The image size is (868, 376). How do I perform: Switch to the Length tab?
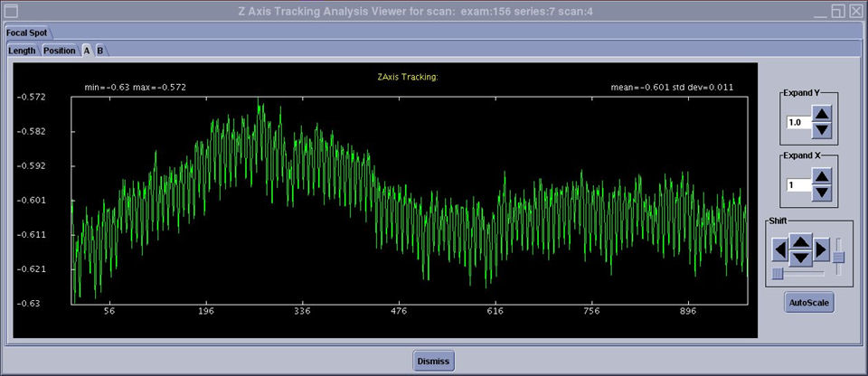(x=22, y=51)
